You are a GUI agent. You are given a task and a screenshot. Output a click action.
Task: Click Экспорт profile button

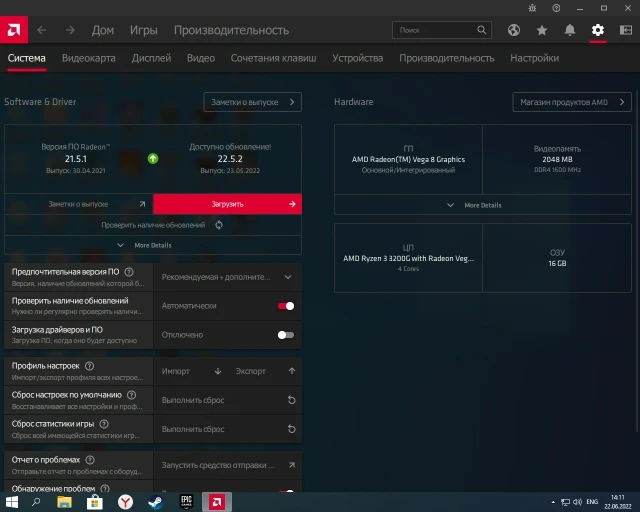pos(265,371)
